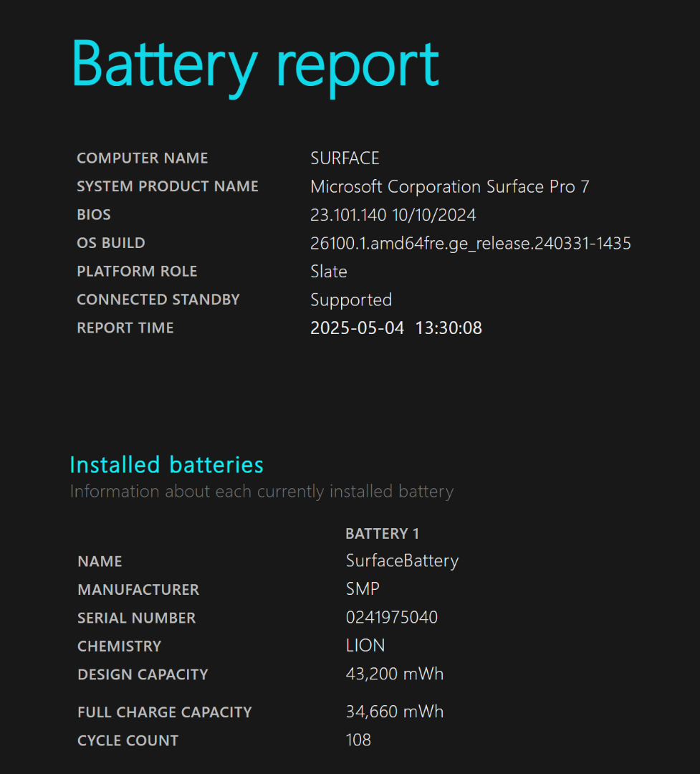Click the OS build 26100.1 value

click(x=471, y=244)
